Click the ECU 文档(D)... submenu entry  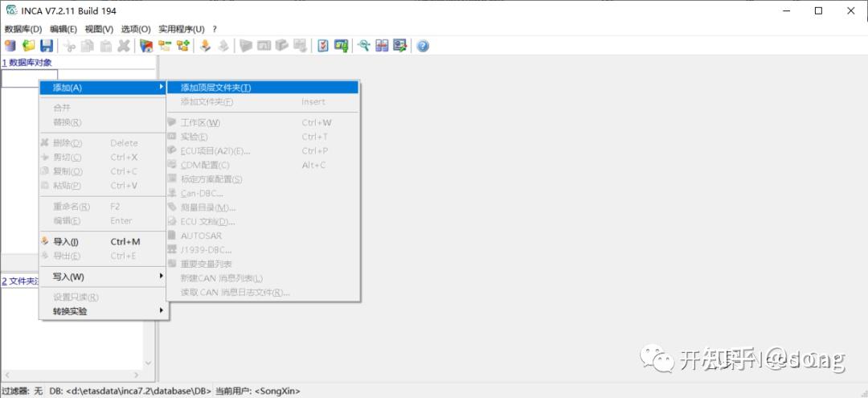point(262,221)
